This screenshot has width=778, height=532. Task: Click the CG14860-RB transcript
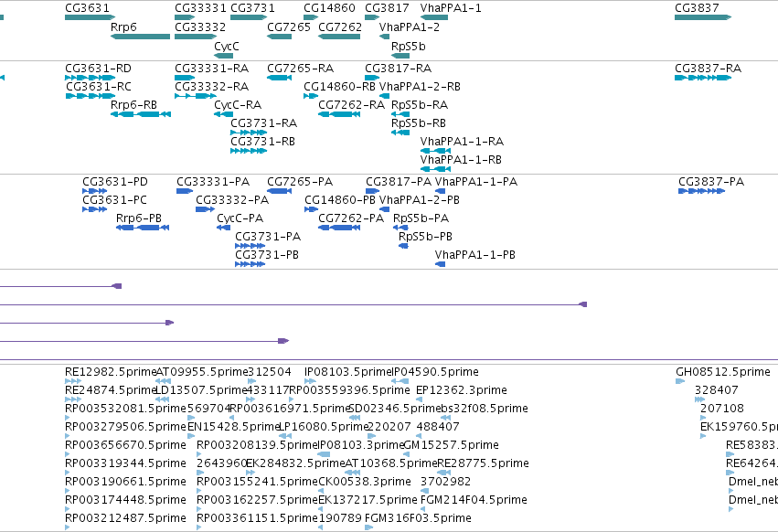click(x=311, y=96)
